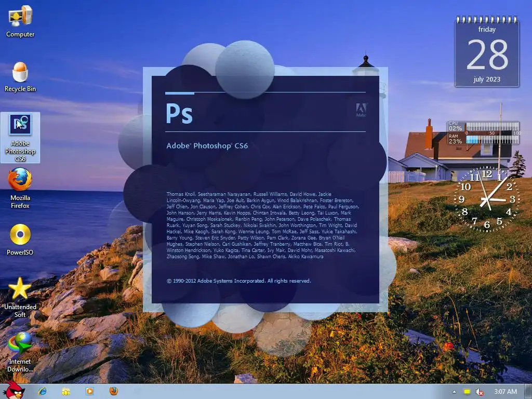This screenshot has width=532, height=399.
Task: Click the 'Adobe Photoshop CS6' splash title
Action: [207, 146]
